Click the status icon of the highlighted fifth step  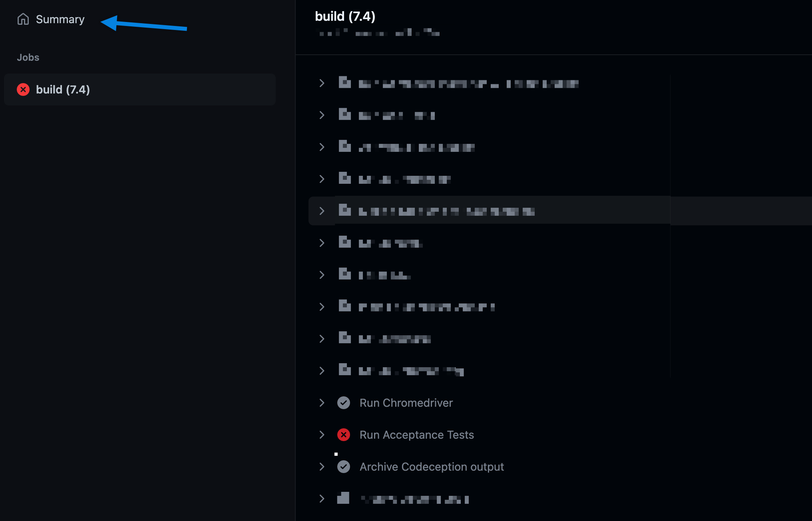pyautogui.click(x=344, y=210)
